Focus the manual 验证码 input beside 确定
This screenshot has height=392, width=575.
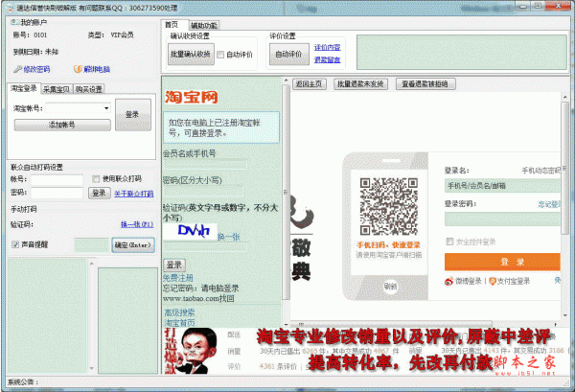[92, 245]
